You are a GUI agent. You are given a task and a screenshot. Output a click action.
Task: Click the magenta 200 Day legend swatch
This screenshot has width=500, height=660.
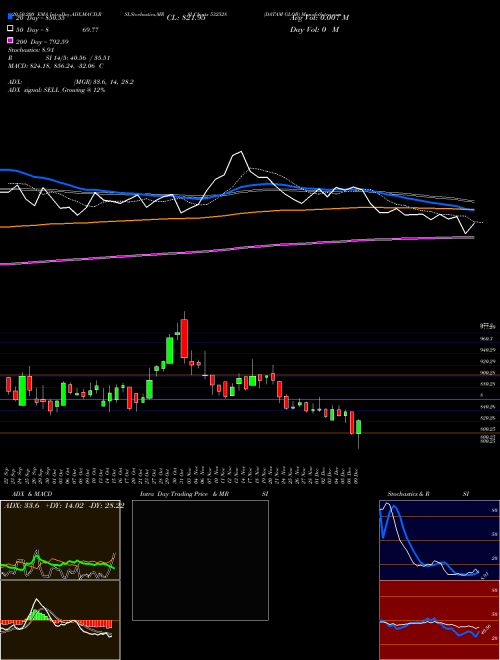(x=10, y=41)
